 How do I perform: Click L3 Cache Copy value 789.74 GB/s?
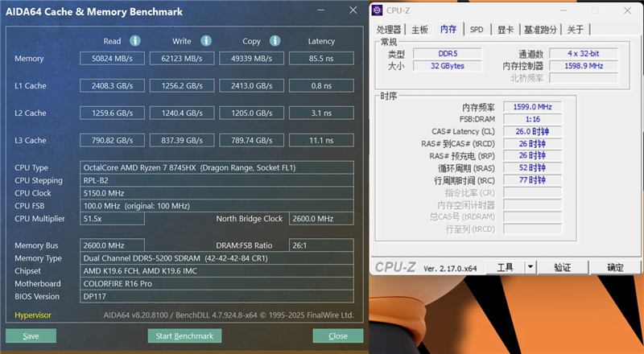[251, 140]
